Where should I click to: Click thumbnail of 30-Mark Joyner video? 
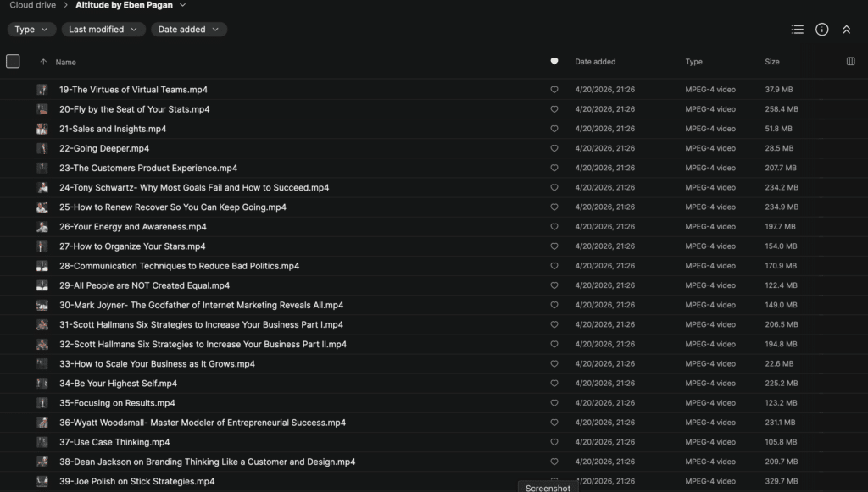pos(42,306)
